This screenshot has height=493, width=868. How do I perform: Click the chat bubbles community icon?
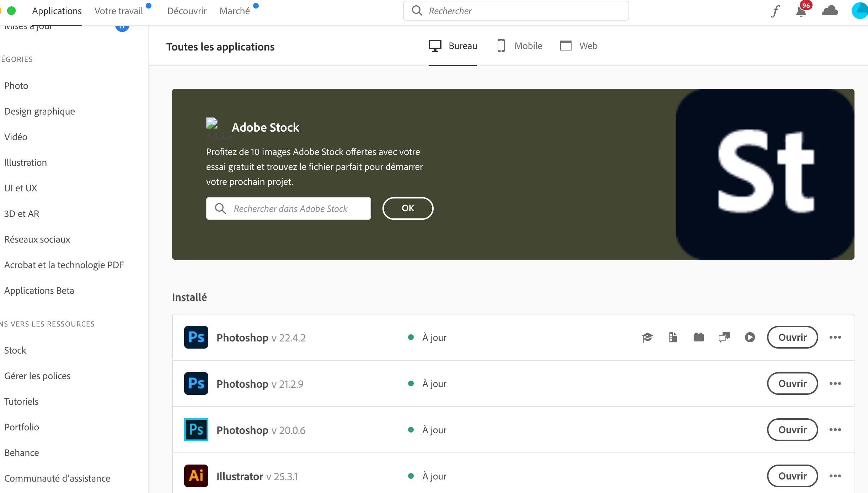[724, 337]
